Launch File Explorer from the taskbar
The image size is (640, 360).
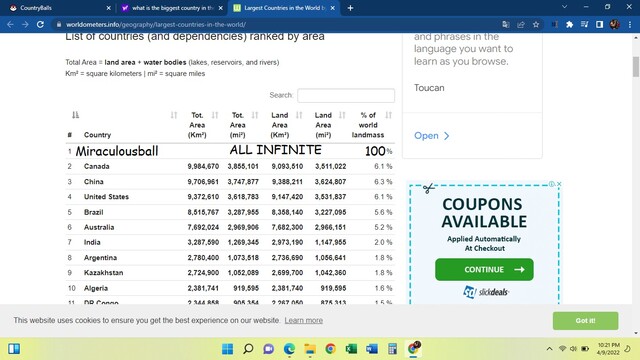coord(310,349)
